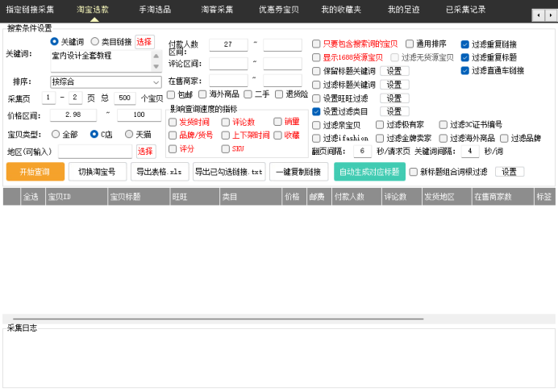This screenshot has height=392, width=558.
Task: Choose 天猫 as the item type
Action: (129, 134)
